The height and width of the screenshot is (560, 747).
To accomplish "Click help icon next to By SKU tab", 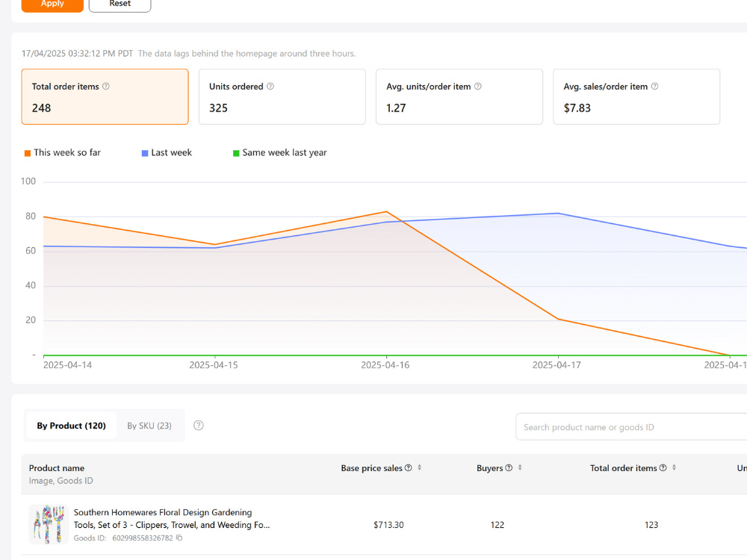I will (x=199, y=426).
